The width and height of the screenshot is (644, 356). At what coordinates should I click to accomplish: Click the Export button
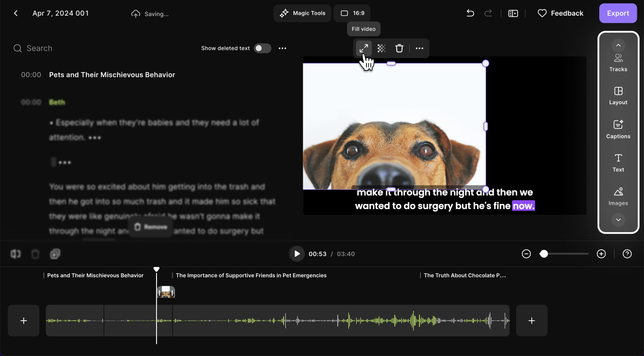coord(618,13)
